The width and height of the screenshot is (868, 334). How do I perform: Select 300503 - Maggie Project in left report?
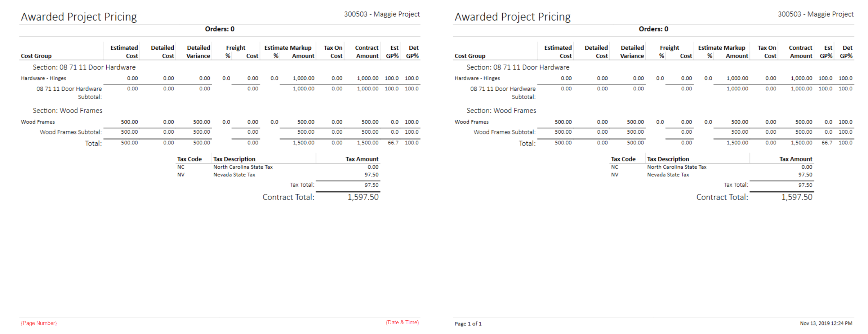[382, 14]
